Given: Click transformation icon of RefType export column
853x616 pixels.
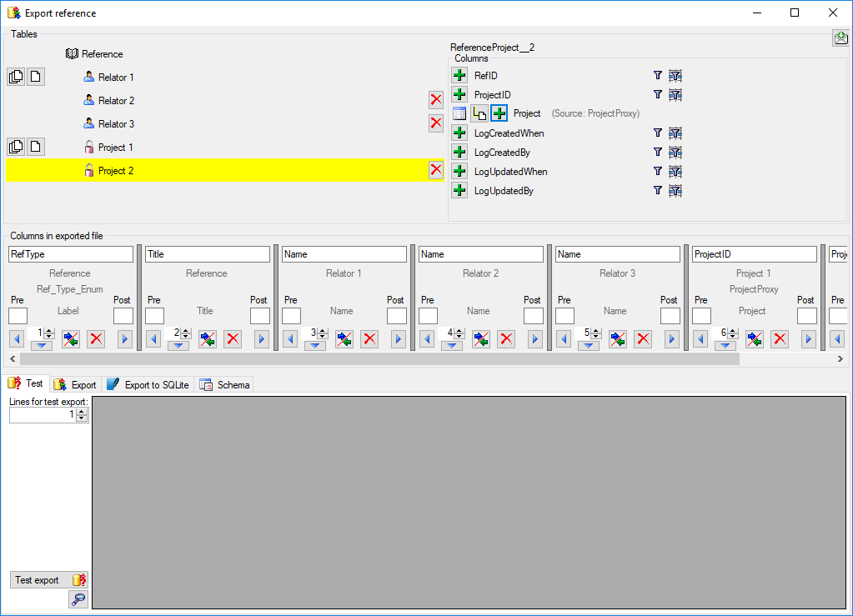Looking at the screenshot, I should 71,339.
